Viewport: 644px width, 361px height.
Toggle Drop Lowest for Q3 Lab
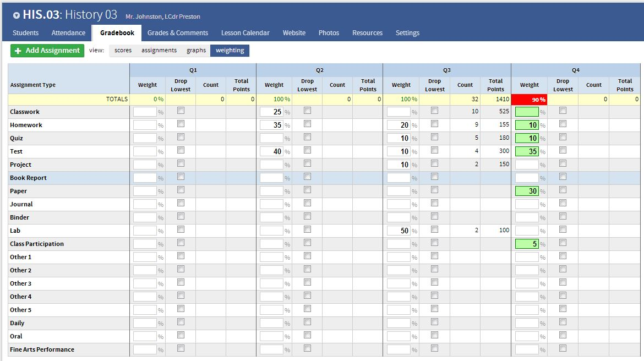tap(434, 231)
